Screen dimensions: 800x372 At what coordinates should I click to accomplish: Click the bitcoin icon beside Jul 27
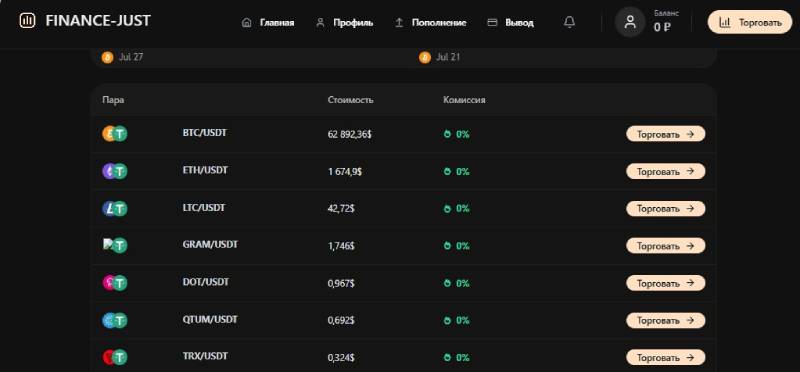point(107,57)
